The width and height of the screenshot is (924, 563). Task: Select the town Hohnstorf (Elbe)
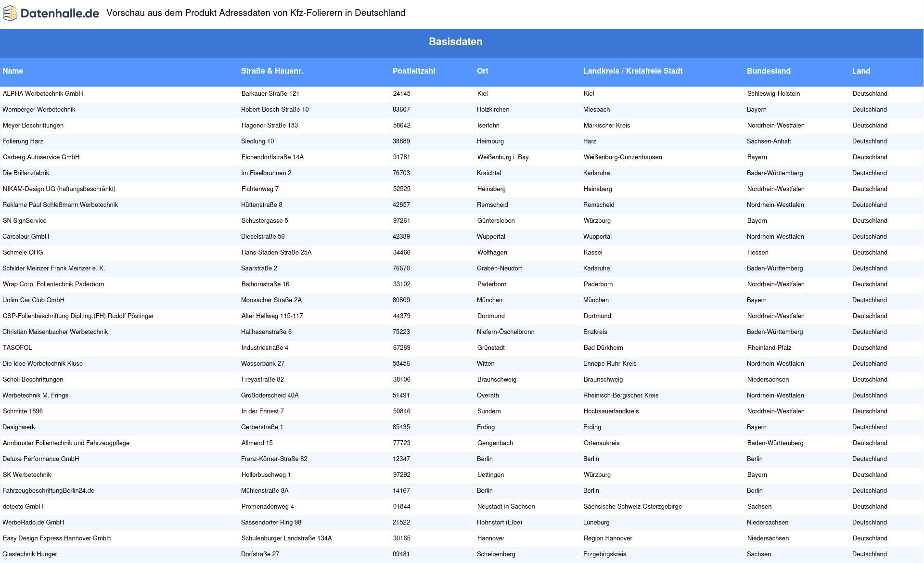coord(500,523)
